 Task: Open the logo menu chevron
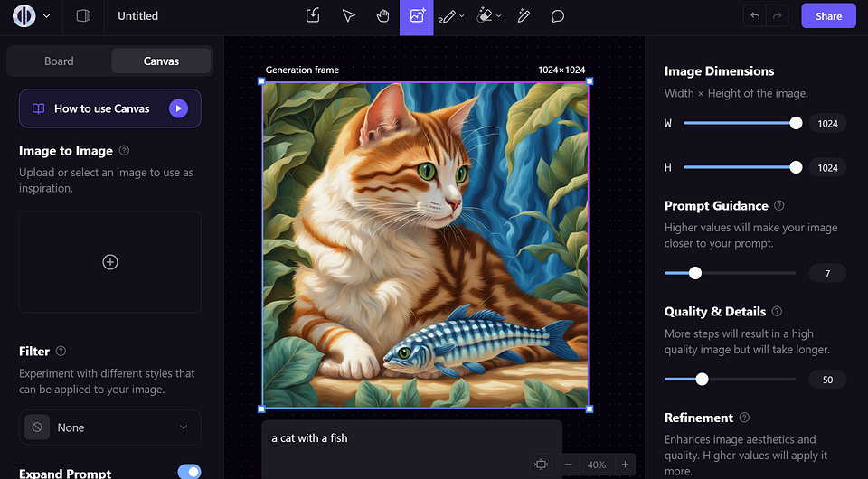47,16
